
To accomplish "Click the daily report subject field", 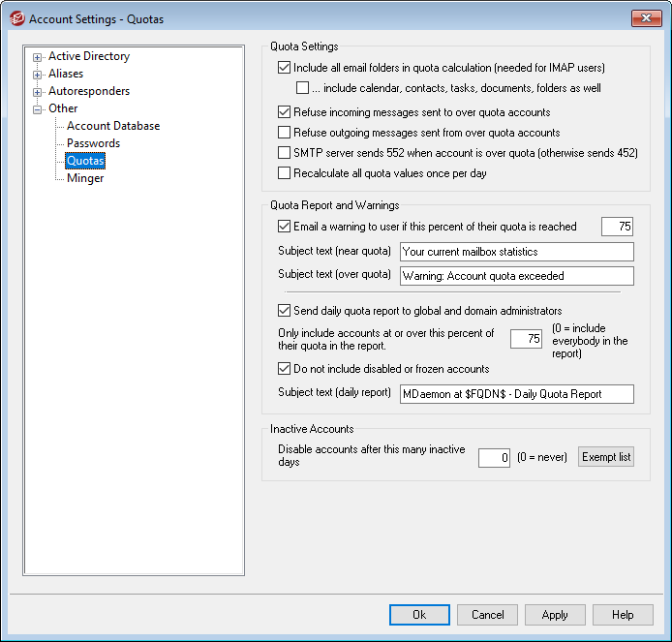I will pos(516,394).
